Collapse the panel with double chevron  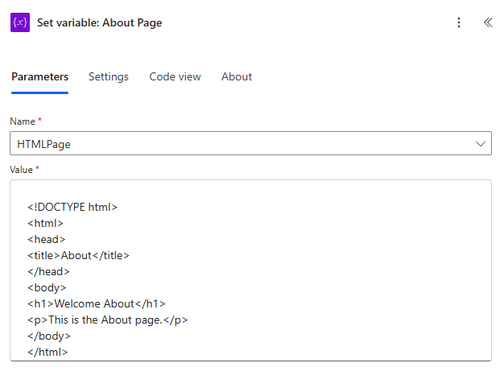click(x=488, y=22)
